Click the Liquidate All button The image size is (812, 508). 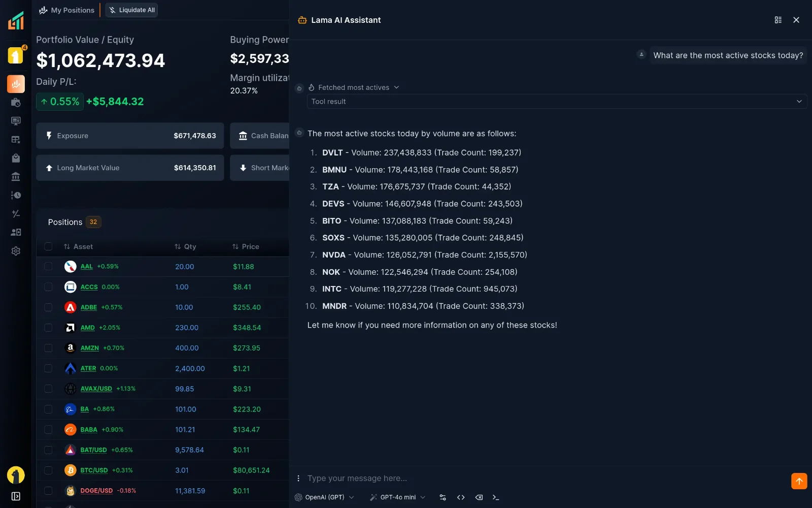click(x=131, y=10)
